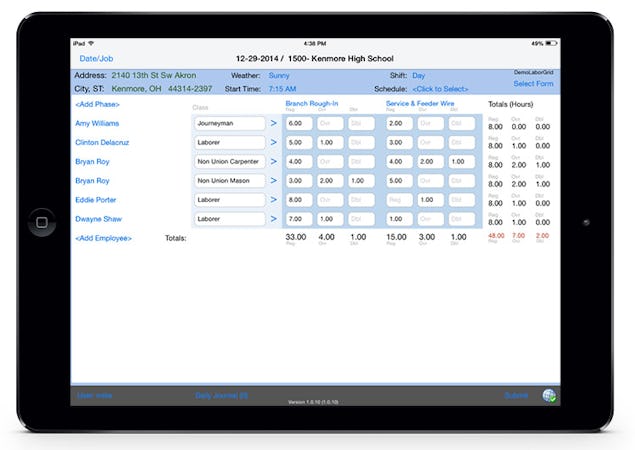
Task: Tap the <Add Employee> link
Action: click(x=103, y=238)
